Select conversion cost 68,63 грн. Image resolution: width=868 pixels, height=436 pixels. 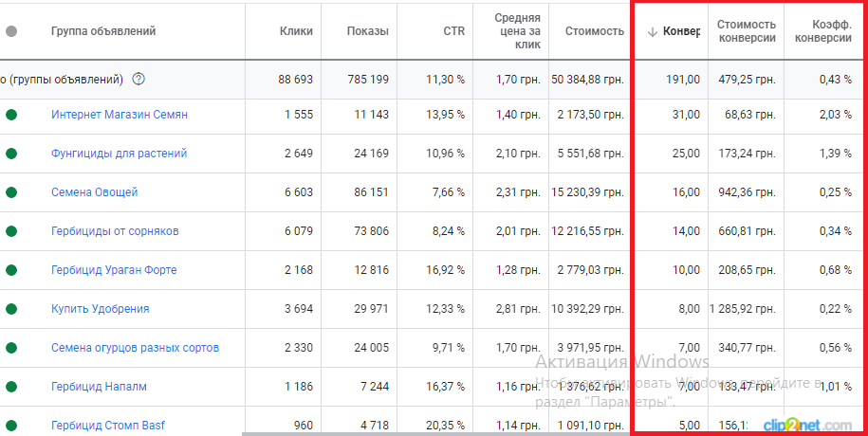(750, 115)
